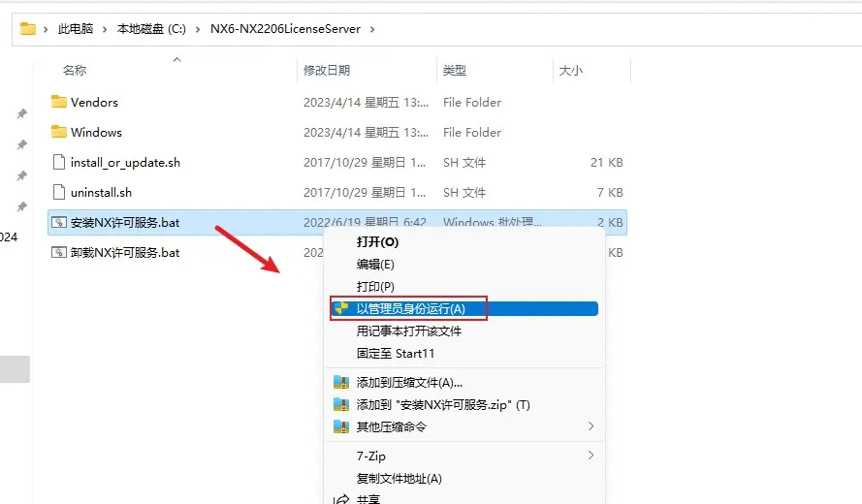Sort by 类型 column header
Screen dimensions: 862x504
pos(455,71)
